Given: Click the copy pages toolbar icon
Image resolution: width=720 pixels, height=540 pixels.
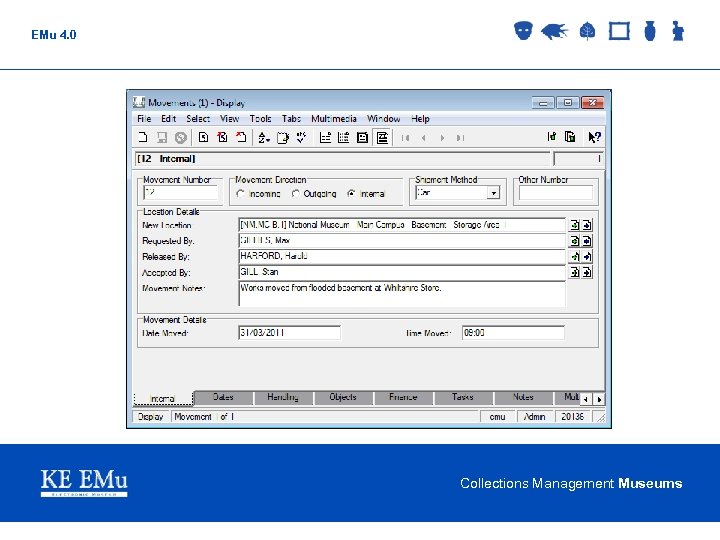Looking at the screenshot, I should 570,136.
